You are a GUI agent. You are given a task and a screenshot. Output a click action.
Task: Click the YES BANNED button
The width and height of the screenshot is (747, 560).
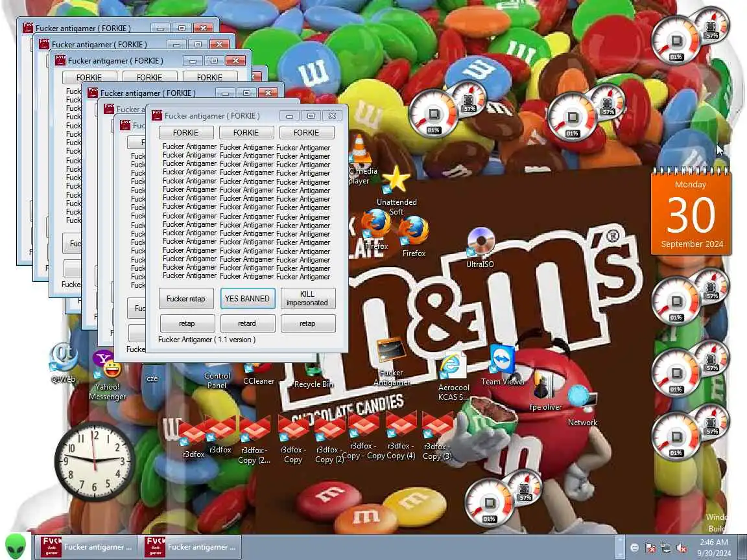[247, 299]
